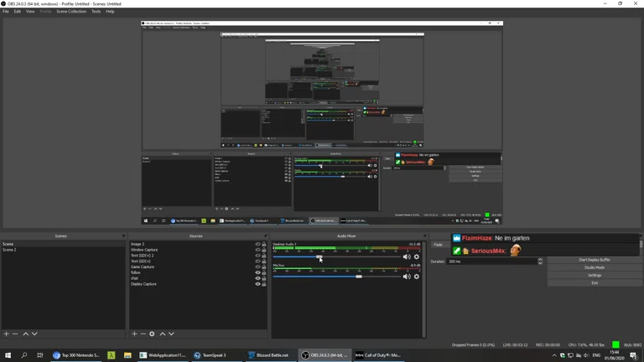Add a new source with plus icon
Screen dimensions: 644x362
click(134, 334)
